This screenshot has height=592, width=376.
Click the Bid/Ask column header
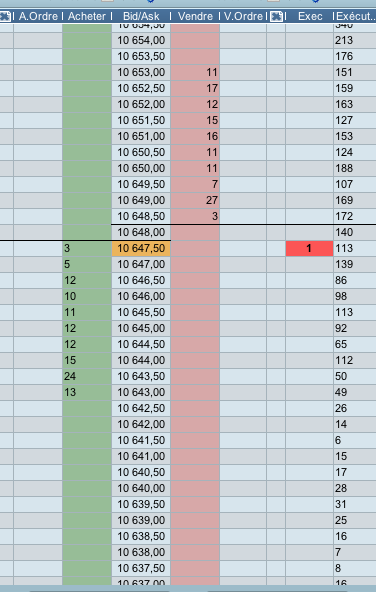141,16
